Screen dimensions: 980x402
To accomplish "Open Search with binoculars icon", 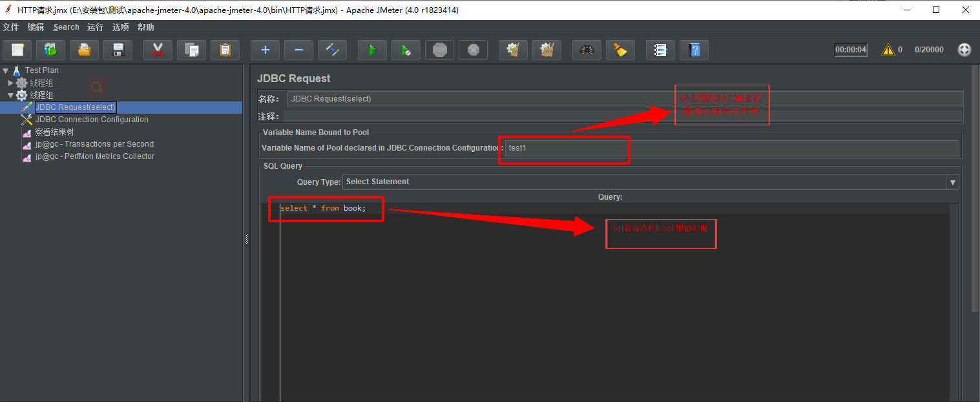I will point(587,50).
